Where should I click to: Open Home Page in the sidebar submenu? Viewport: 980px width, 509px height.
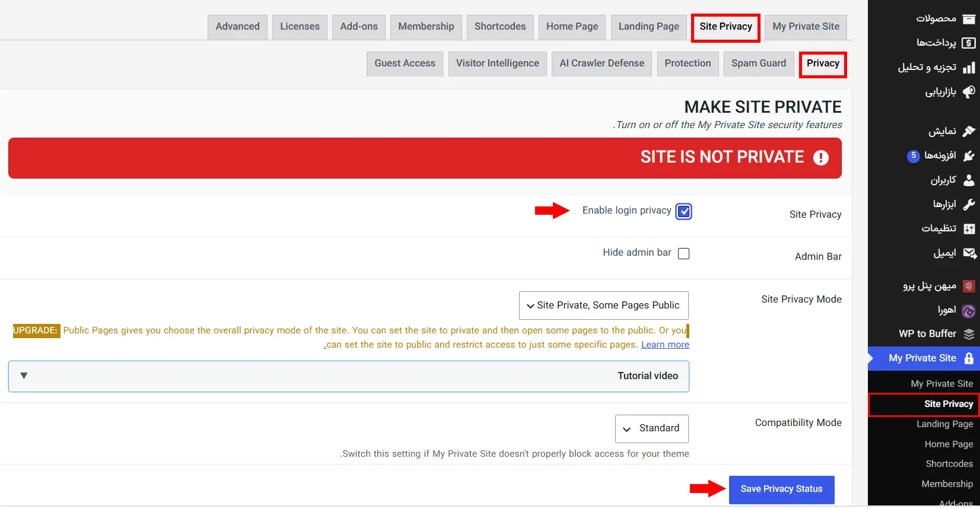pyautogui.click(x=949, y=444)
